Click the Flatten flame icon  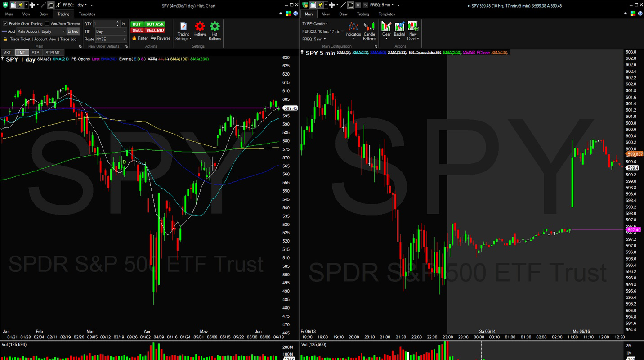[x=134, y=38]
